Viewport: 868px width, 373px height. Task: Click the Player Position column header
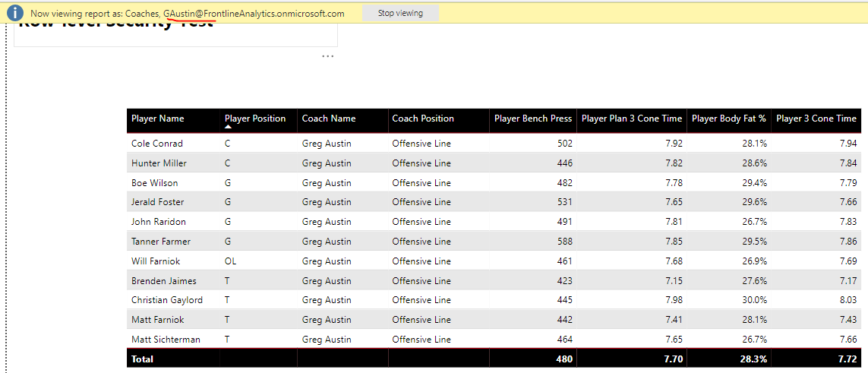(255, 119)
